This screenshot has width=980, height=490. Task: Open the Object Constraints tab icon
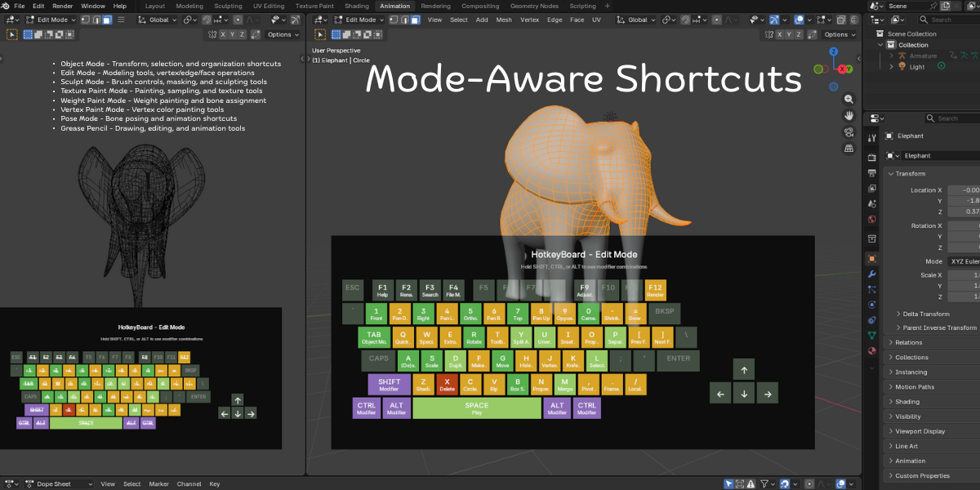tap(872, 320)
